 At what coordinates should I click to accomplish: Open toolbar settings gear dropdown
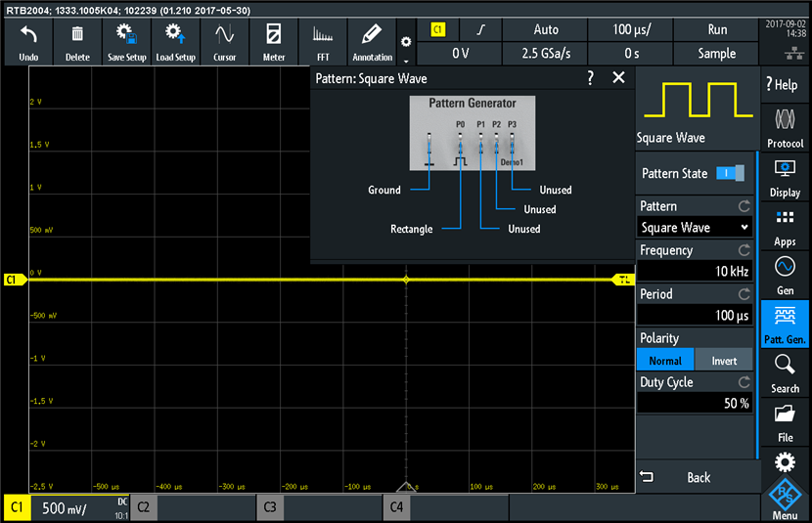pos(406,42)
